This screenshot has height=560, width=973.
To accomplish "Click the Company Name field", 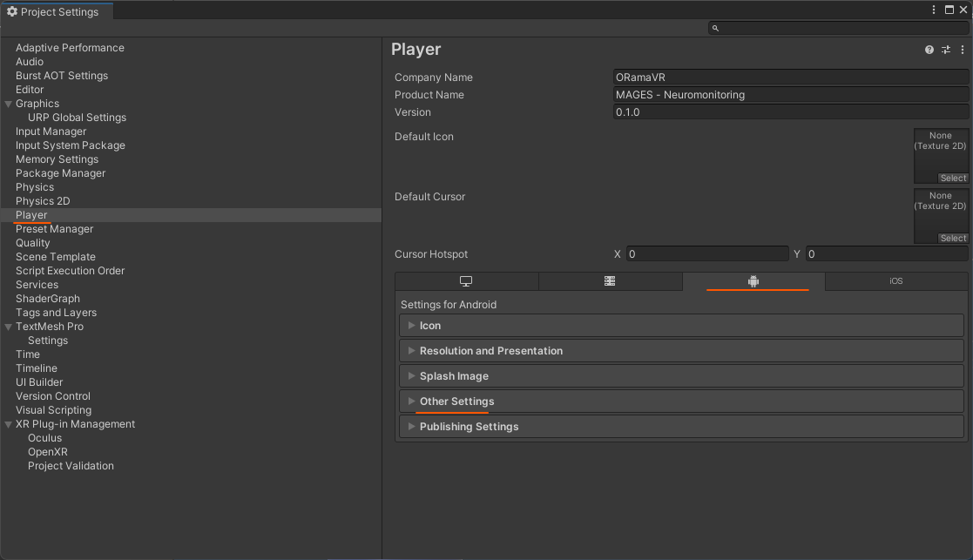I will [791, 78].
